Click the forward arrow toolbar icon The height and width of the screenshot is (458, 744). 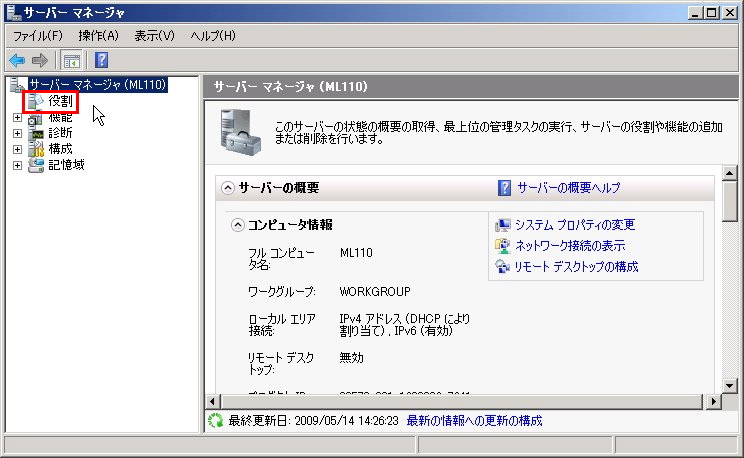pos(39,60)
